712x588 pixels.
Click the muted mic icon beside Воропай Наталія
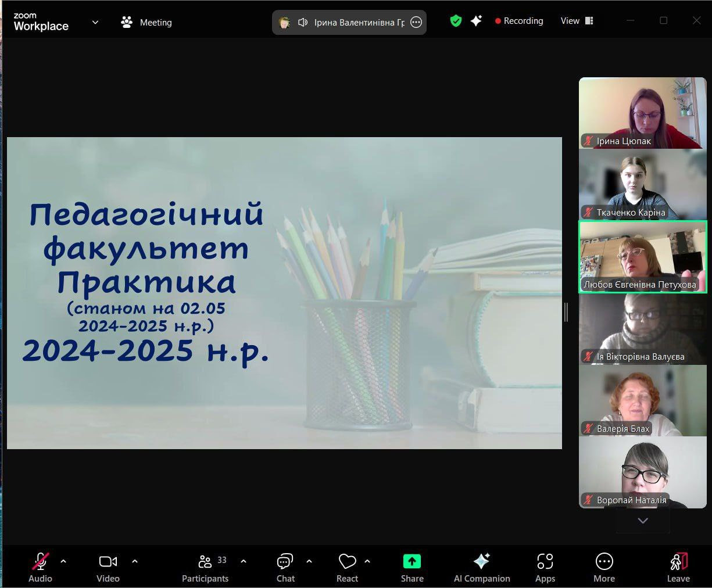coord(588,500)
